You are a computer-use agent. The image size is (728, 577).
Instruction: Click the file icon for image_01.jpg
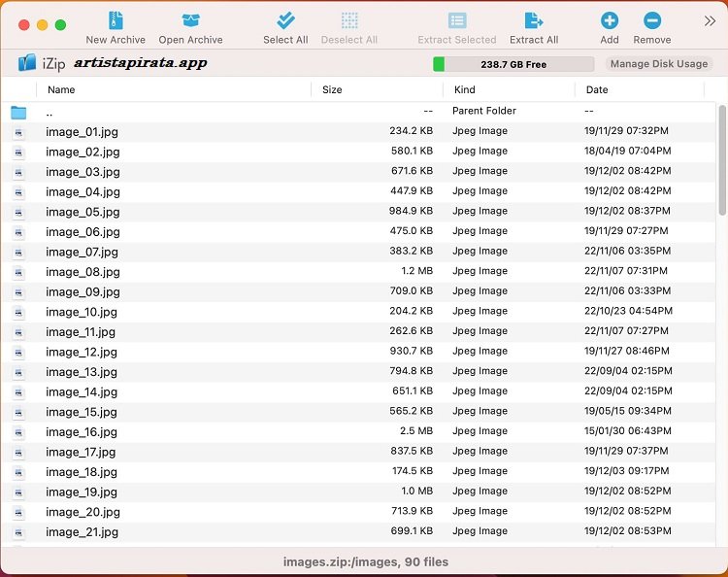tap(18, 132)
